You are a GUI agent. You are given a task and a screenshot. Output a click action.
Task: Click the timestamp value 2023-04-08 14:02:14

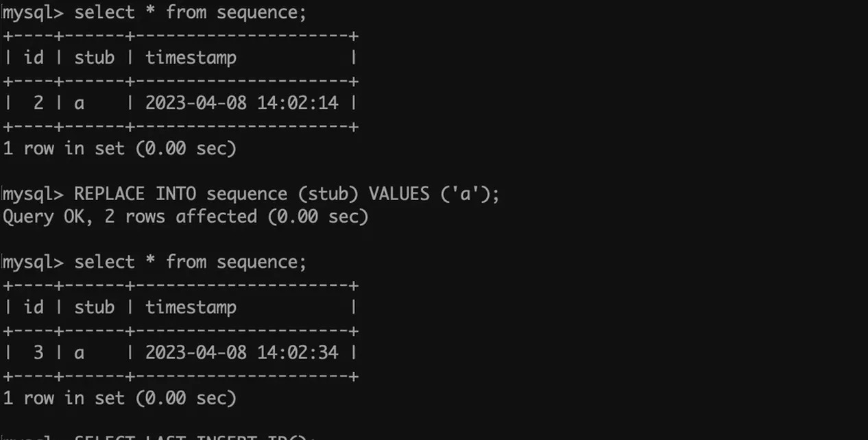coord(241,103)
